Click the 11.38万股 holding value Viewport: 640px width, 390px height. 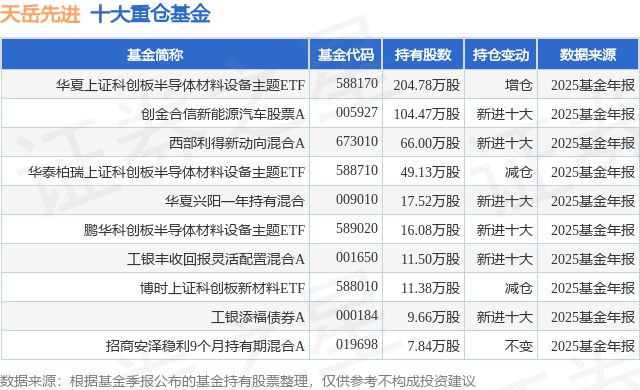[x=430, y=288]
